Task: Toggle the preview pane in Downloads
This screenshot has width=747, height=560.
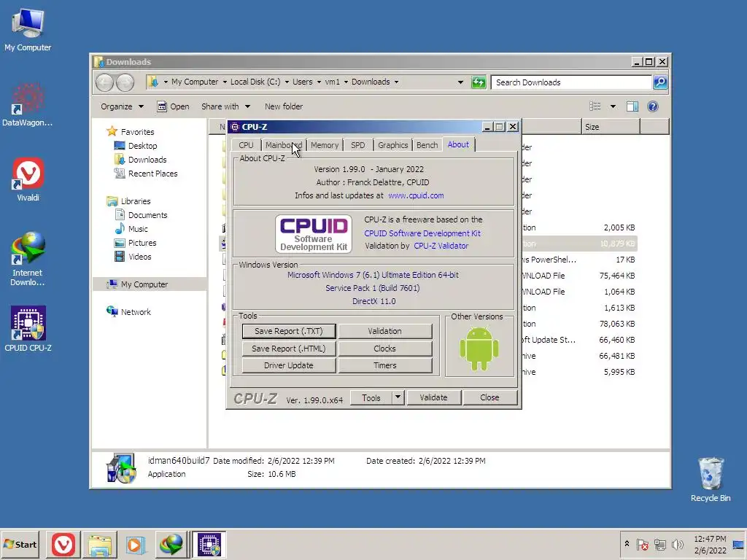Action: (632, 106)
